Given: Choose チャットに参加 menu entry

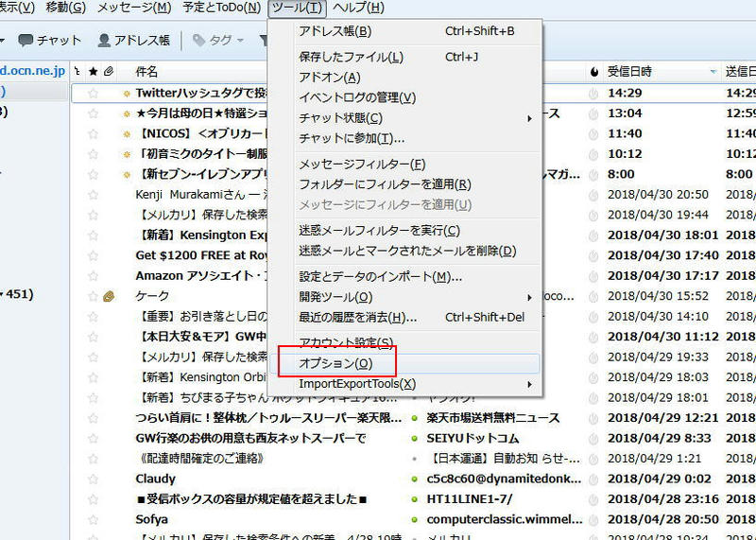Looking at the screenshot, I should click(404, 138).
